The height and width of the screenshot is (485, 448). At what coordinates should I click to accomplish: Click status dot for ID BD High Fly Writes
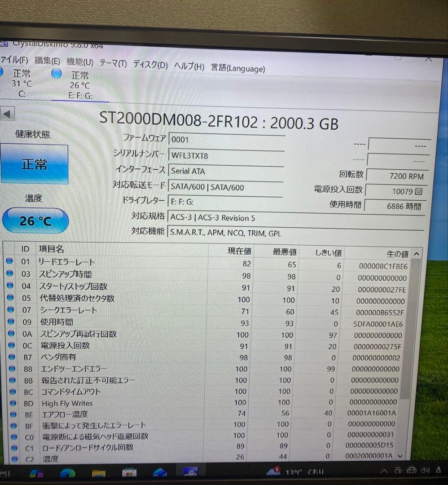click(x=13, y=403)
